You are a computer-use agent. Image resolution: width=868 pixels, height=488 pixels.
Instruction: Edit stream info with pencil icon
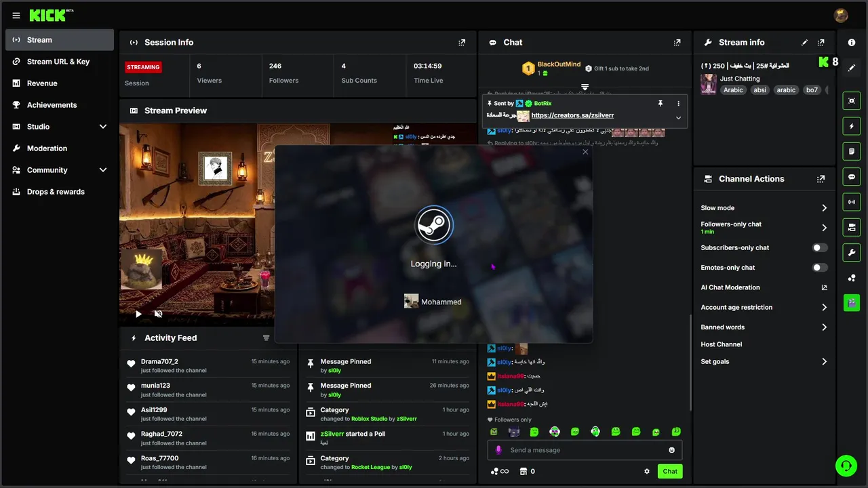pos(805,42)
